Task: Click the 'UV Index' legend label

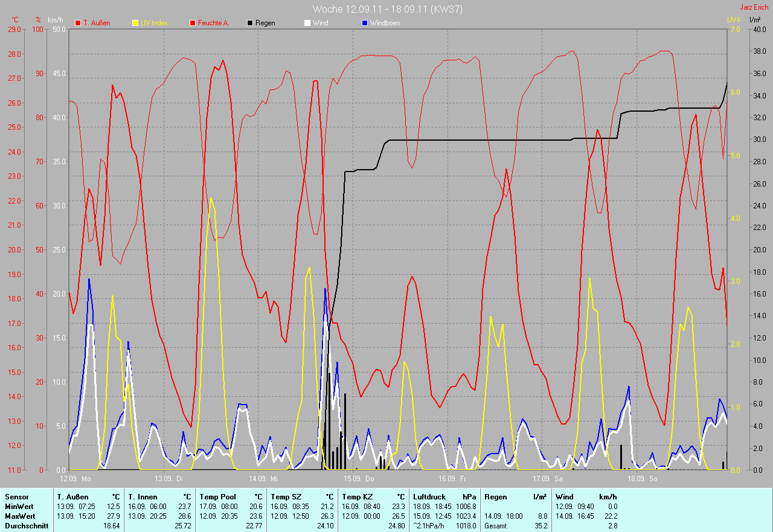Action: pyautogui.click(x=154, y=23)
